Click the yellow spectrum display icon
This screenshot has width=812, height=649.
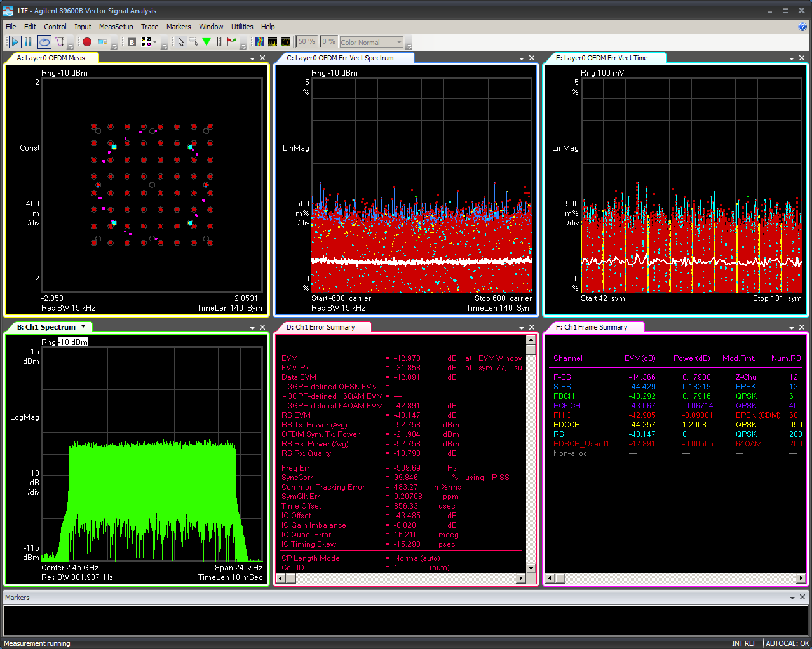click(x=273, y=42)
